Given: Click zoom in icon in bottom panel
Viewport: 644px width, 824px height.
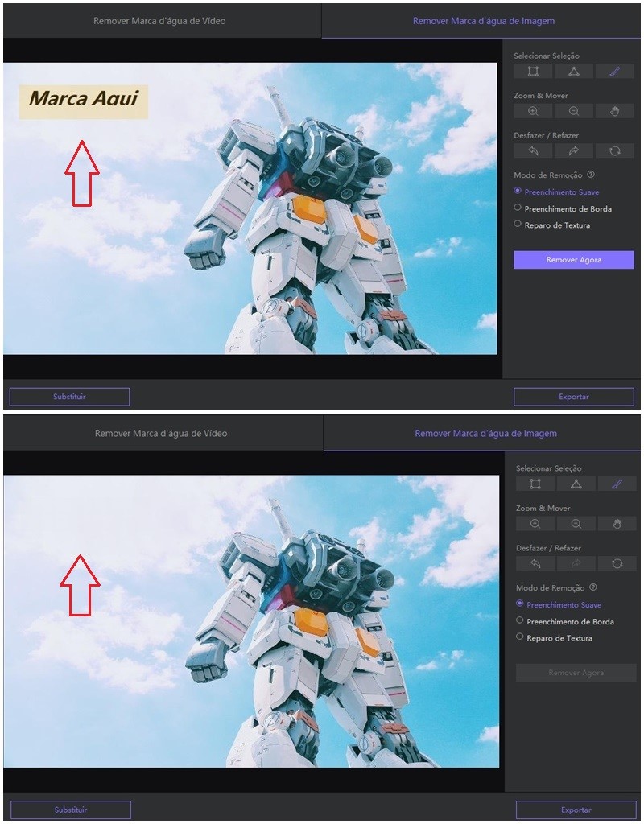Looking at the screenshot, I should click(x=535, y=523).
